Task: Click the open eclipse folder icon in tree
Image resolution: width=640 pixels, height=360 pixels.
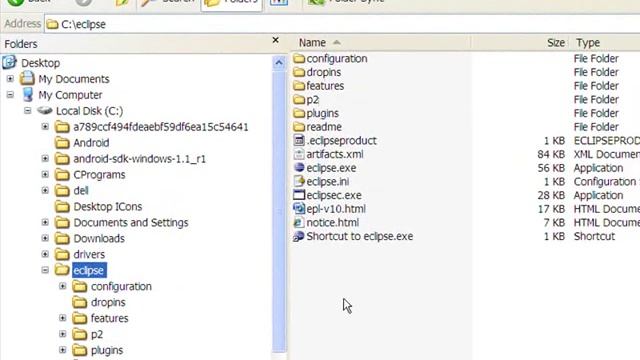Action: [x=62, y=270]
